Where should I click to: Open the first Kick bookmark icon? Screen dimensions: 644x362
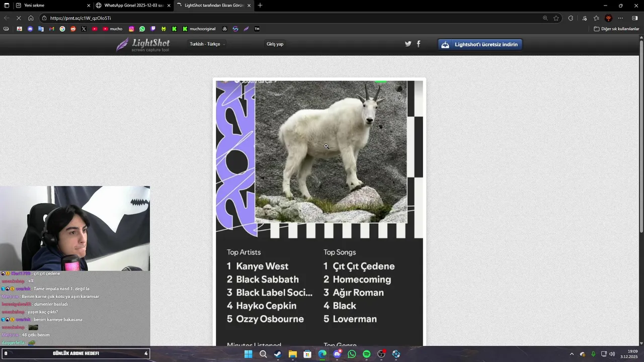(174, 29)
